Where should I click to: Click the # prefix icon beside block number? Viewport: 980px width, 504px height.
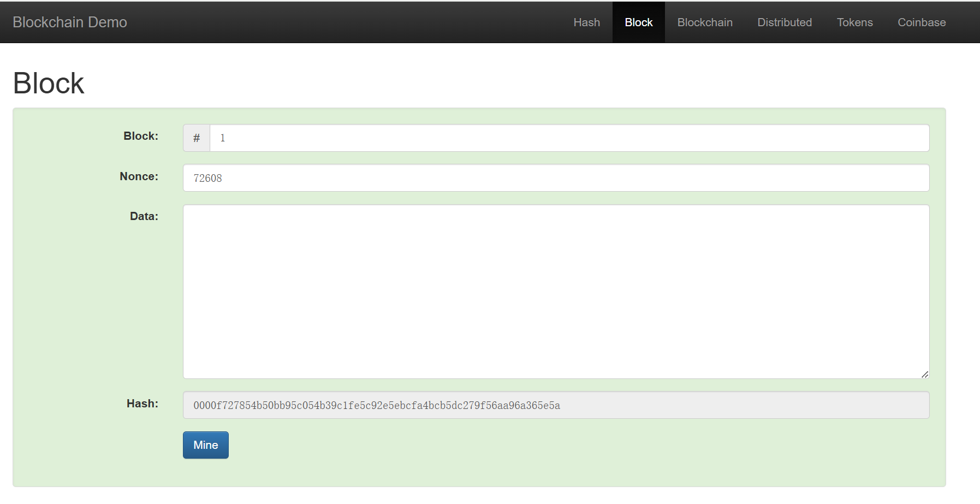click(197, 138)
